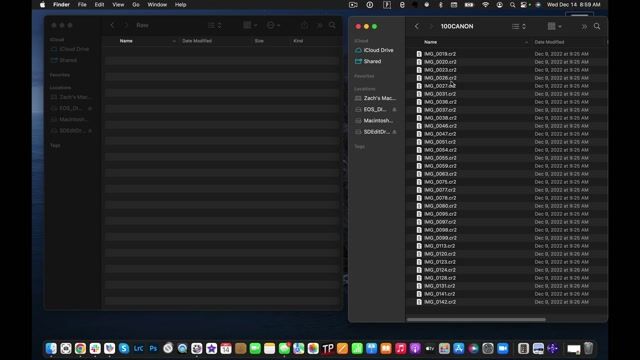This screenshot has height=360, width=640.
Task: Select EOS_DI volume in the 100CANON sidebar
Action: coord(371,109)
